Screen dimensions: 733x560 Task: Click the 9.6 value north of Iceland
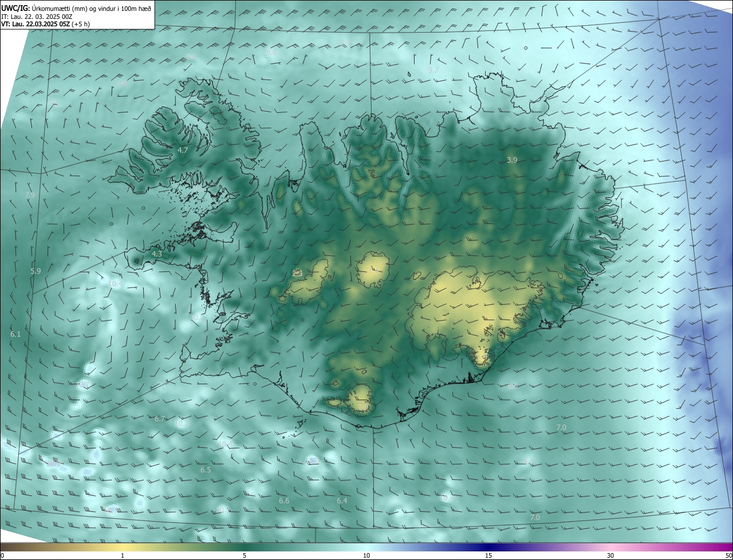271,52
